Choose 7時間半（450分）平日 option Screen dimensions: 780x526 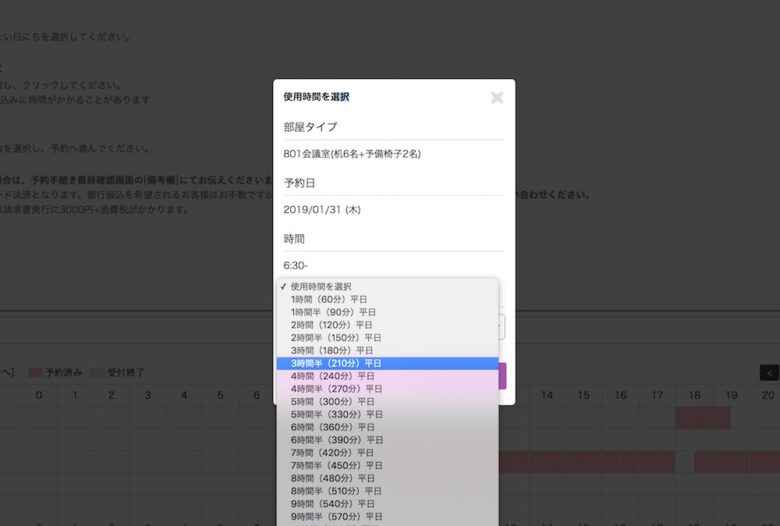click(388, 466)
